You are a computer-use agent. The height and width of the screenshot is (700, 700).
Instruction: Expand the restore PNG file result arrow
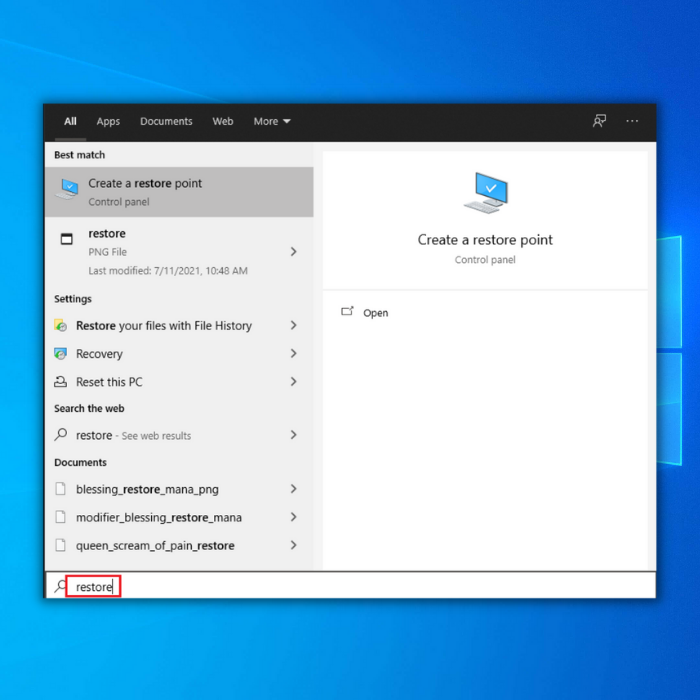point(293,252)
